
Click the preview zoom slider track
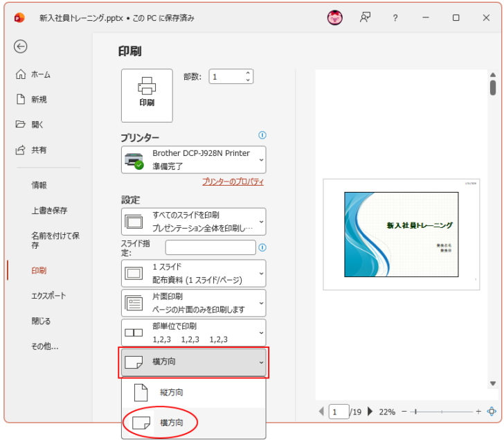pos(442,412)
